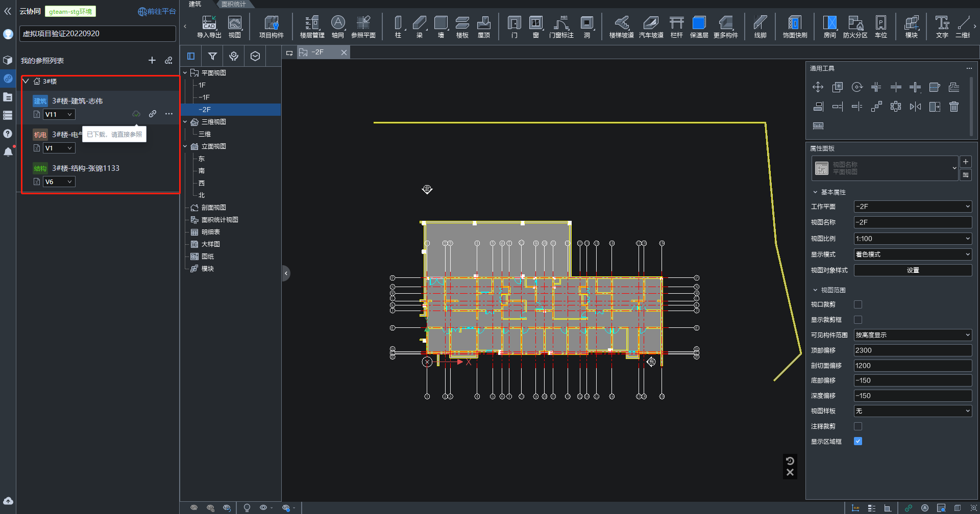The height and width of the screenshot is (514, 980).
Task: Select the 文字 text tool
Action: [942, 27]
